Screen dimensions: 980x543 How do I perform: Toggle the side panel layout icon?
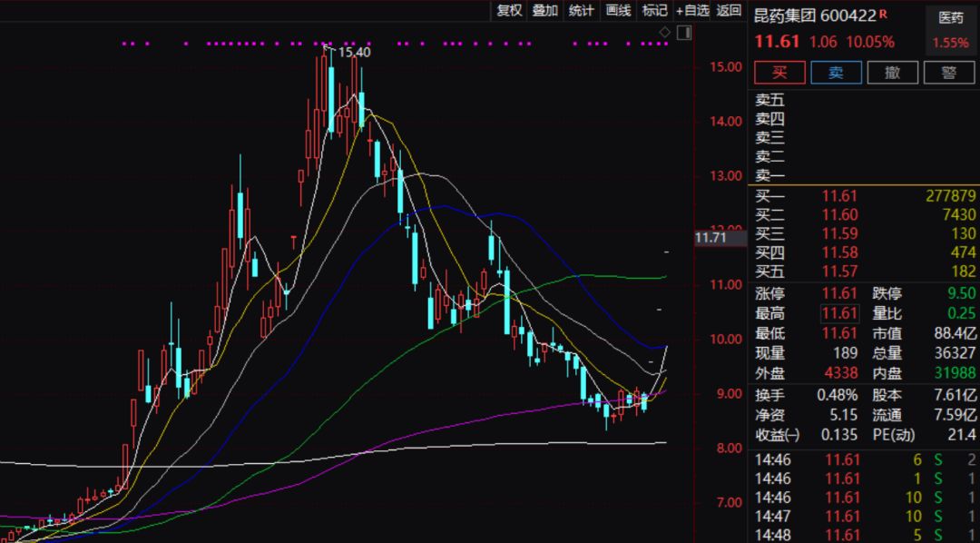tap(681, 33)
